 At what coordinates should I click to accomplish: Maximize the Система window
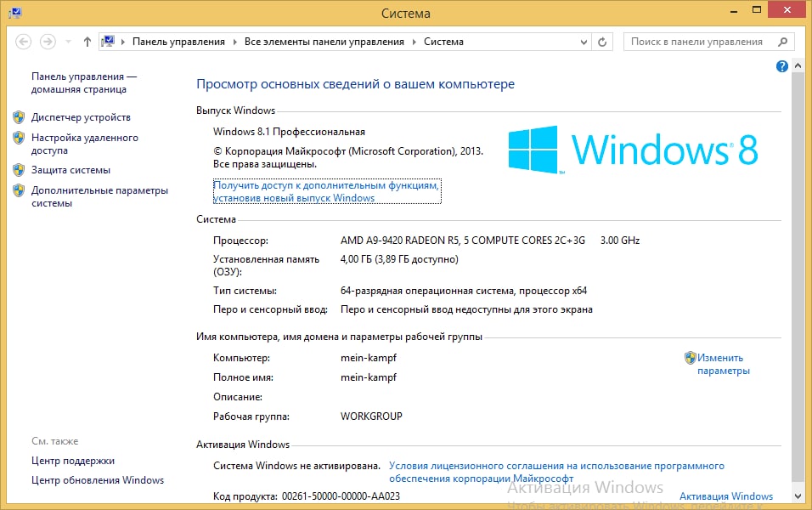pyautogui.click(x=757, y=10)
